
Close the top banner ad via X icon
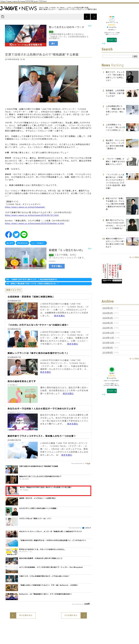click(x=91, y=26)
